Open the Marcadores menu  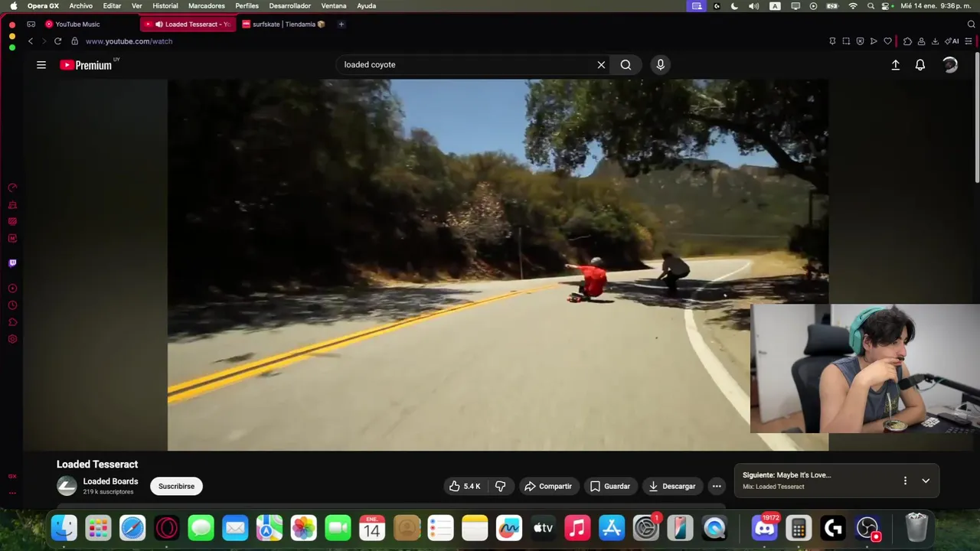pos(207,5)
